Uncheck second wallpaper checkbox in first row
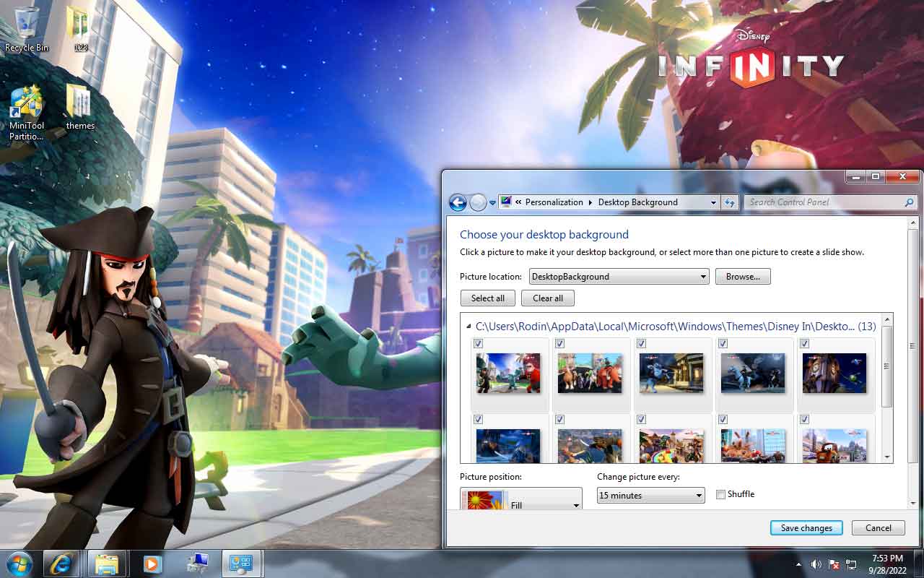 559,344
